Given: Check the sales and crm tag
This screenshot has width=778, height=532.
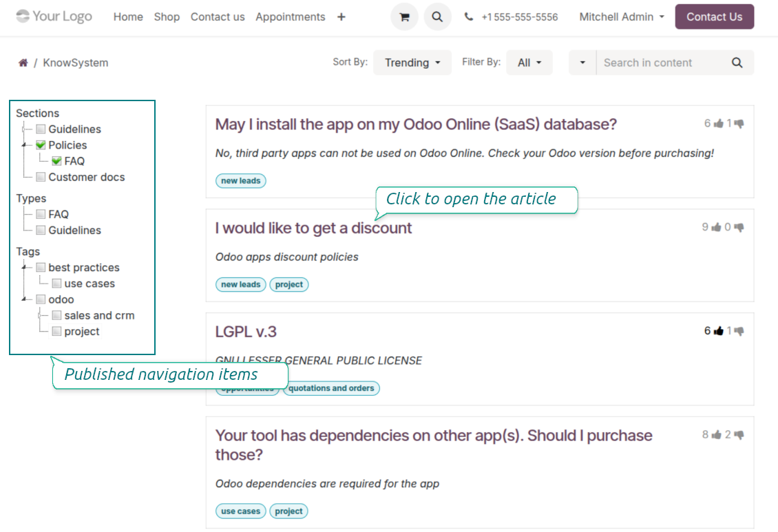Looking at the screenshot, I should click(56, 315).
